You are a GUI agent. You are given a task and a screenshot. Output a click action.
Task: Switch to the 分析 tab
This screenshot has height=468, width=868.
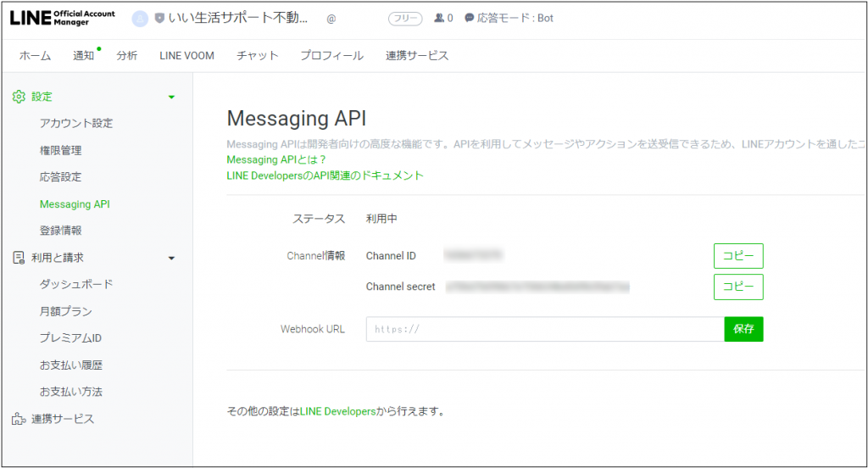(127, 55)
